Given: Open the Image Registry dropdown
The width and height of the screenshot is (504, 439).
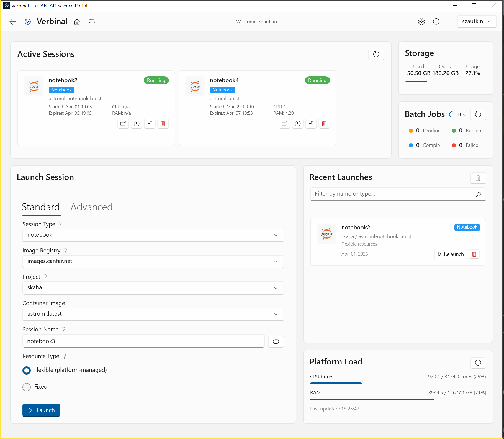Looking at the screenshot, I should point(153,261).
